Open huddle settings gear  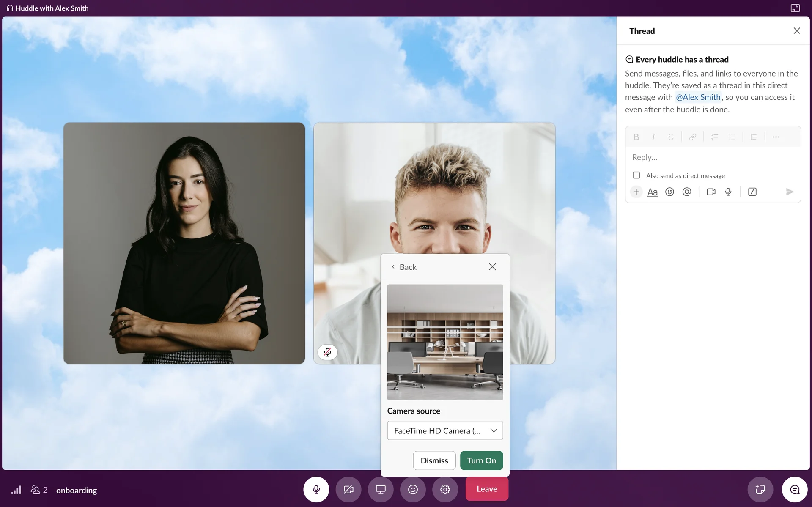pos(445,489)
